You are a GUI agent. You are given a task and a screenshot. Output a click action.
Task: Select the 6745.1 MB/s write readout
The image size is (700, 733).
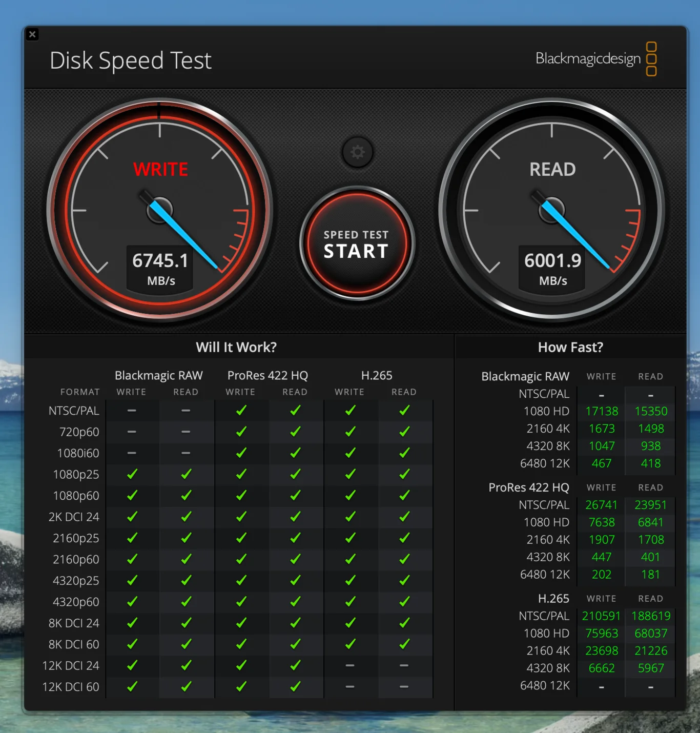[159, 267]
